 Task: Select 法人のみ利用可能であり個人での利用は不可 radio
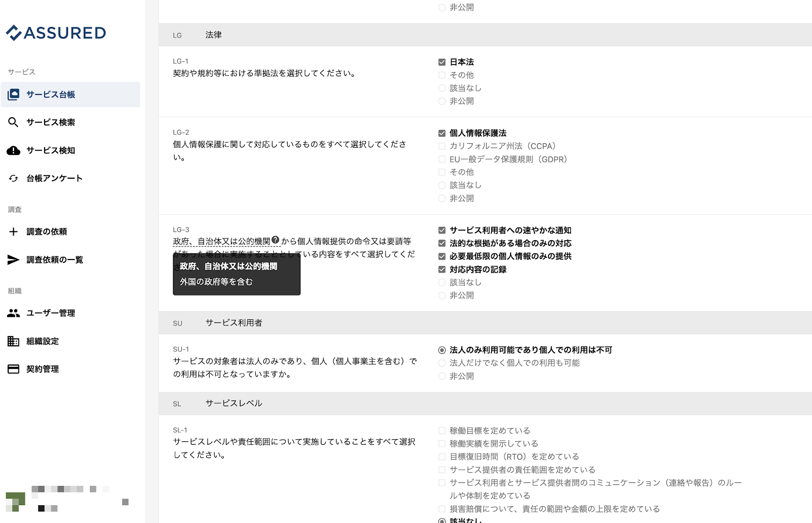[442, 350]
